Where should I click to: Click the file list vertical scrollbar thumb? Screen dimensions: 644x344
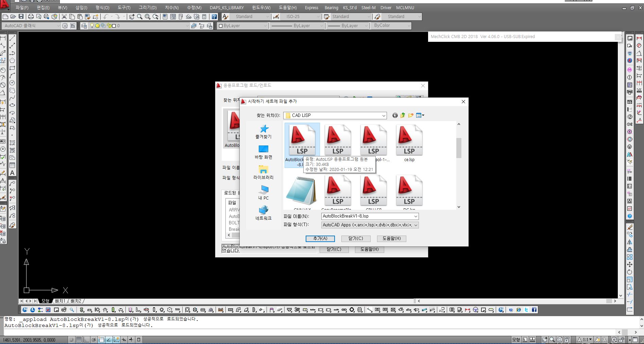click(459, 148)
